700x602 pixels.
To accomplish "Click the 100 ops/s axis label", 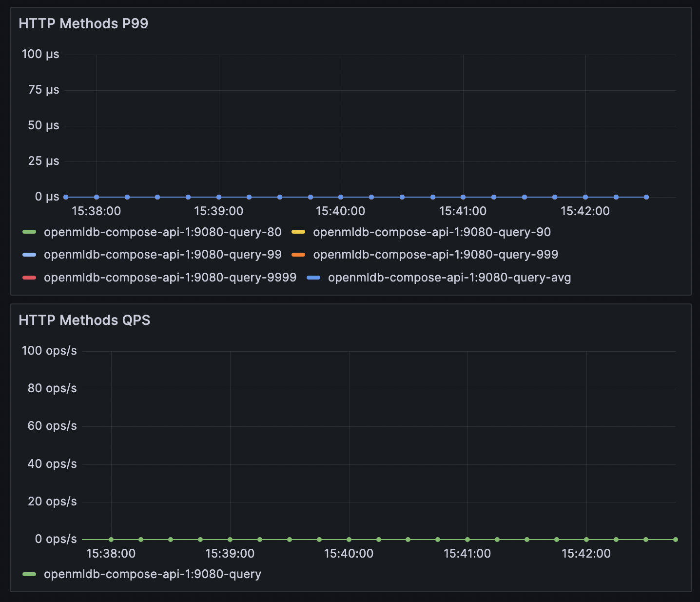I will 49,351.
